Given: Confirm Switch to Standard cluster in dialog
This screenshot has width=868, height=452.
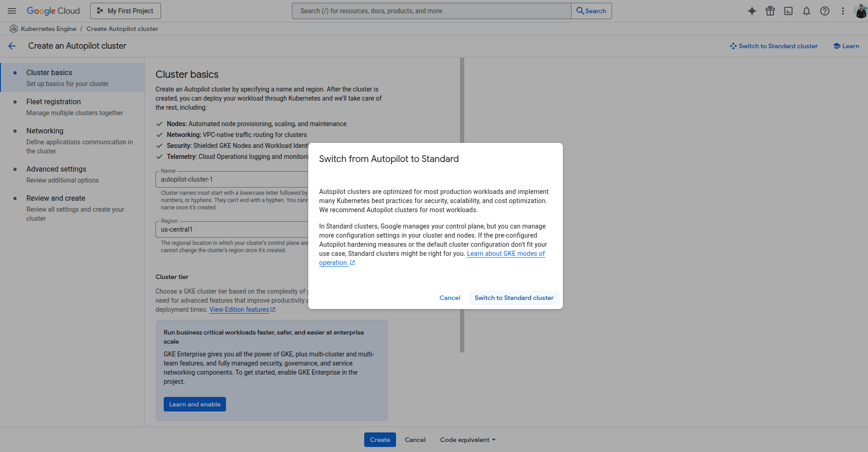Looking at the screenshot, I should click(x=514, y=298).
